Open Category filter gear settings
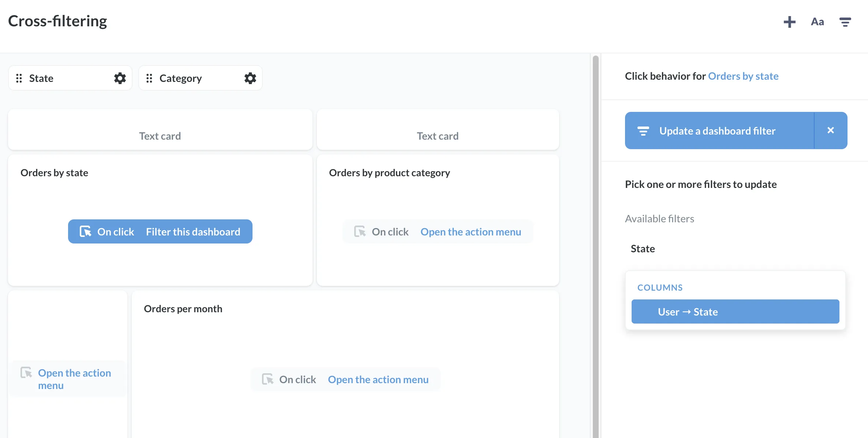 pyautogui.click(x=250, y=78)
